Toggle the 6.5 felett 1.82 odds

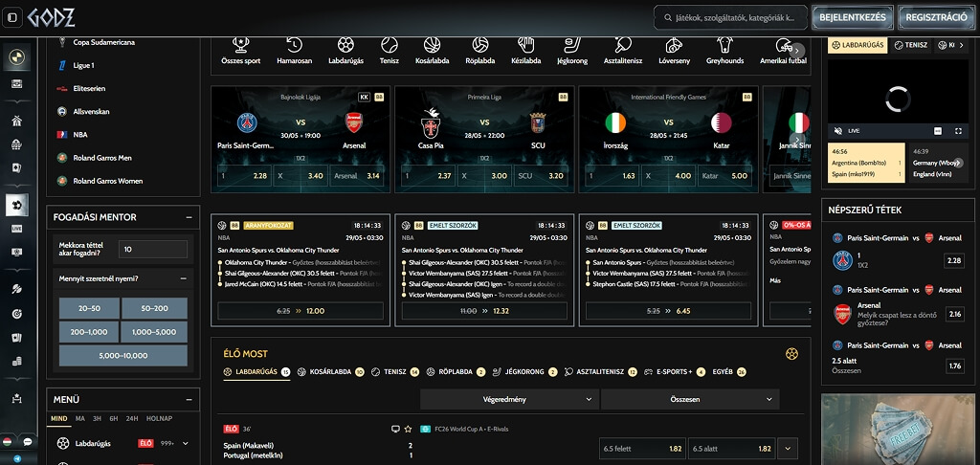tap(642, 448)
